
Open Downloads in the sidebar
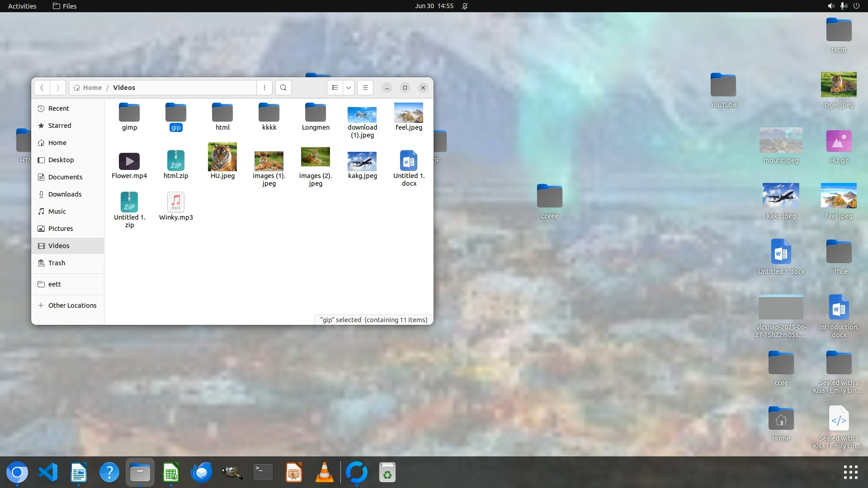pos(65,194)
